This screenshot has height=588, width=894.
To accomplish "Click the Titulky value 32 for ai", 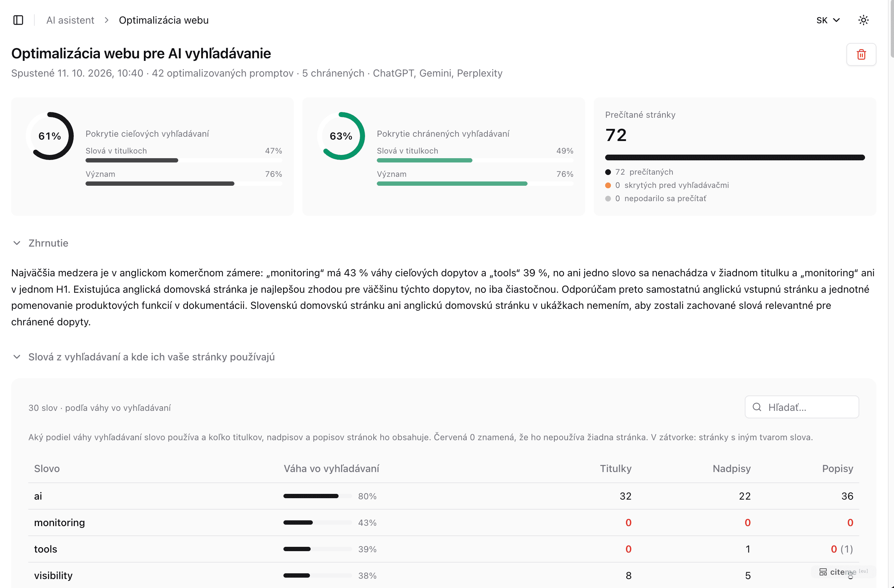I will [626, 496].
